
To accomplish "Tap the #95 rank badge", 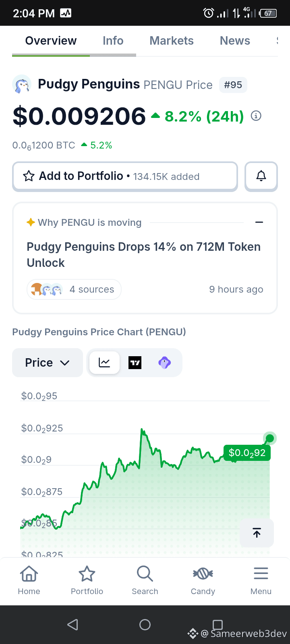I will 233,85.
